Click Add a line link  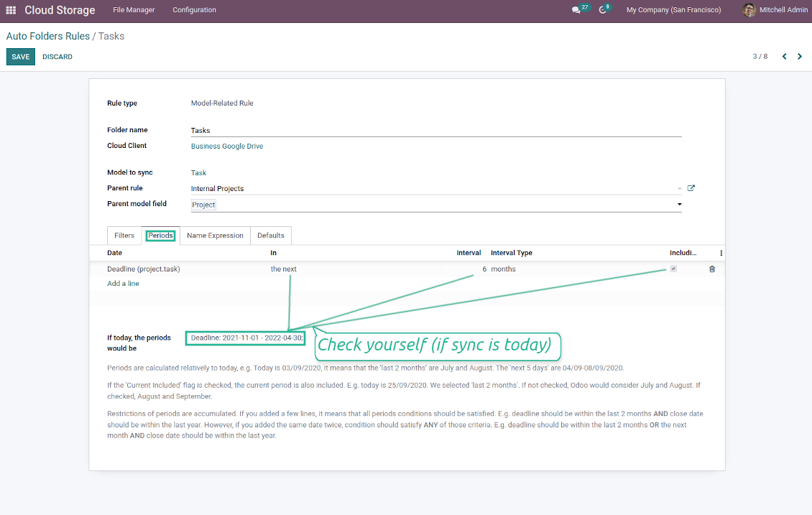coord(123,284)
